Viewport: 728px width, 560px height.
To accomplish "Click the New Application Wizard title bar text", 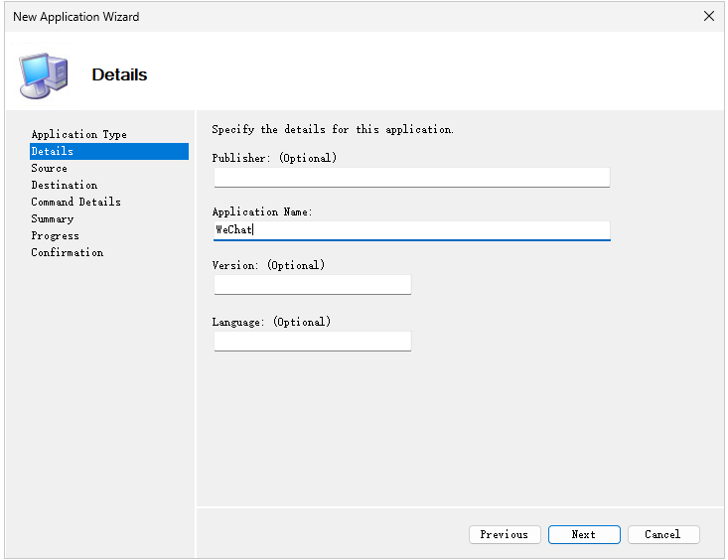I will tap(75, 17).
